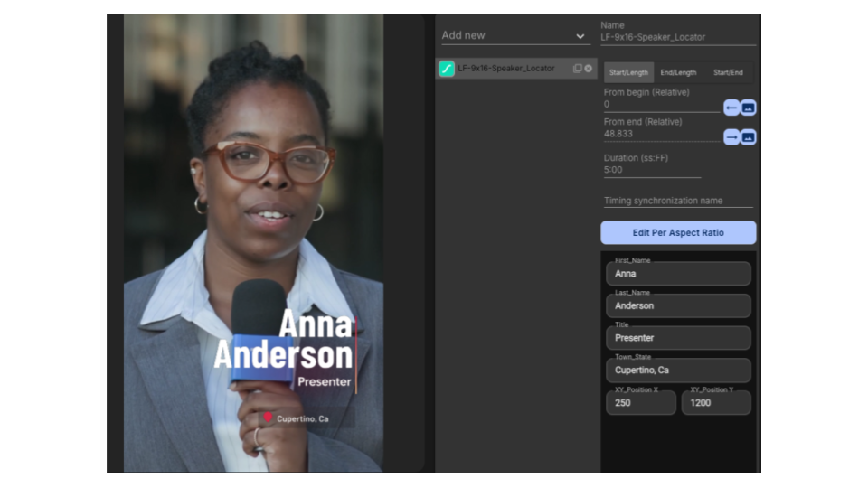Click the Duration (ss:FF) field
The width and height of the screenshot is (868, 488).
[x=652, y=170]
